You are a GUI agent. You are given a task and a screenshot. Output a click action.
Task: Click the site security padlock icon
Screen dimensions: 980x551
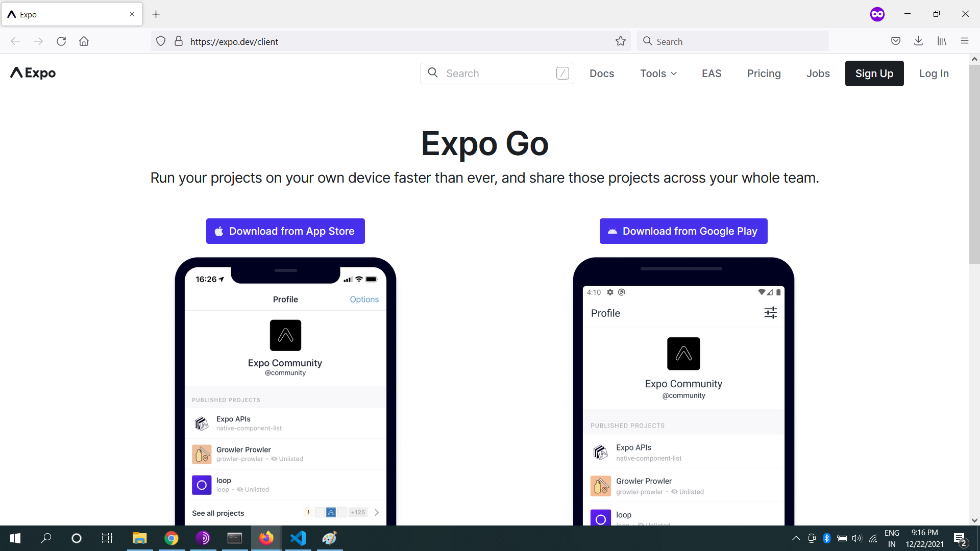(179, 41)
